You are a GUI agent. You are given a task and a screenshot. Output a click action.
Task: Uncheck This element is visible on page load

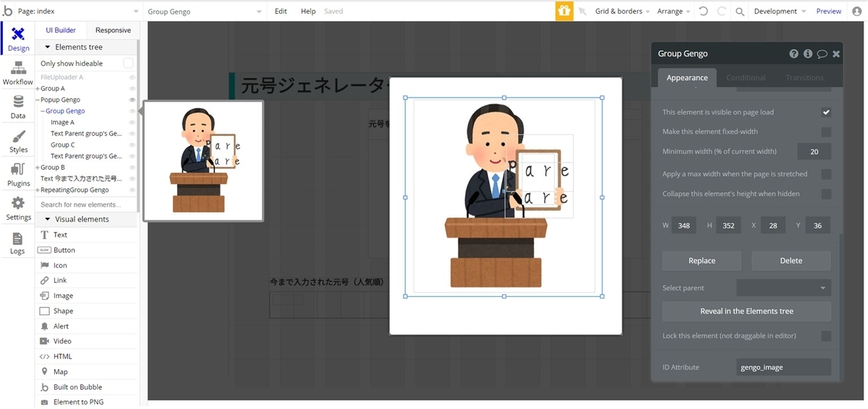tap(826, 113)
